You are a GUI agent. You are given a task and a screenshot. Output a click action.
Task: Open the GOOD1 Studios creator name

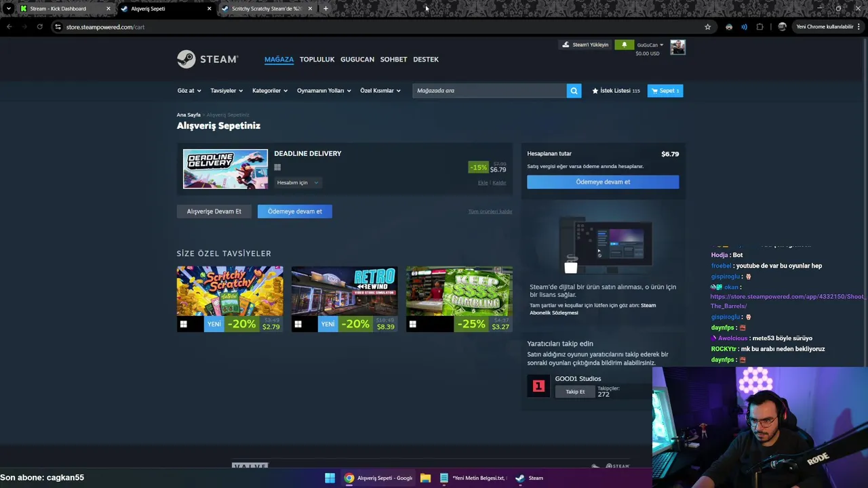click(578, 379)
